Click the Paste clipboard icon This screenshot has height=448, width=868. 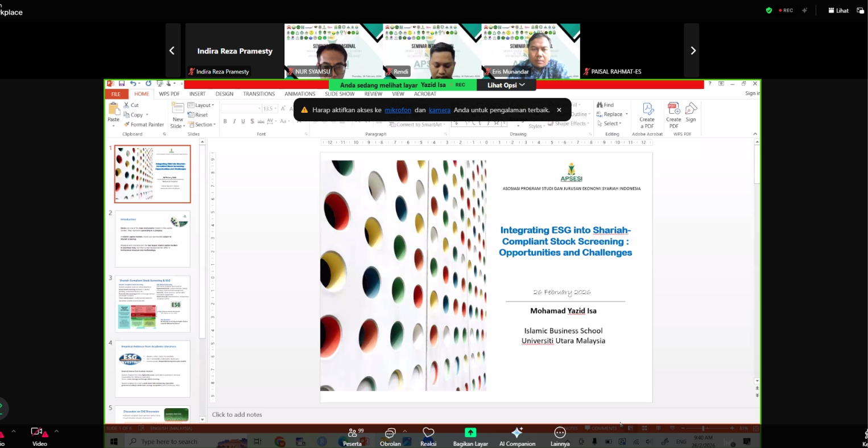point(113,108)
